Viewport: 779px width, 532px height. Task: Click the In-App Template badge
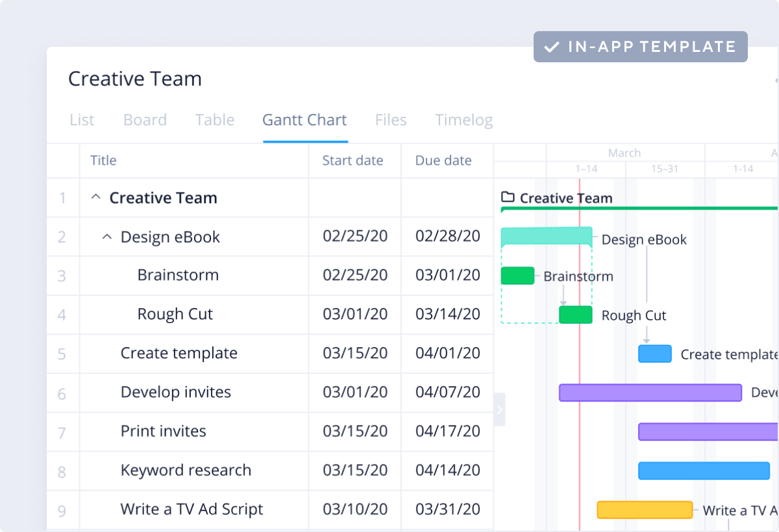(640, 47)
